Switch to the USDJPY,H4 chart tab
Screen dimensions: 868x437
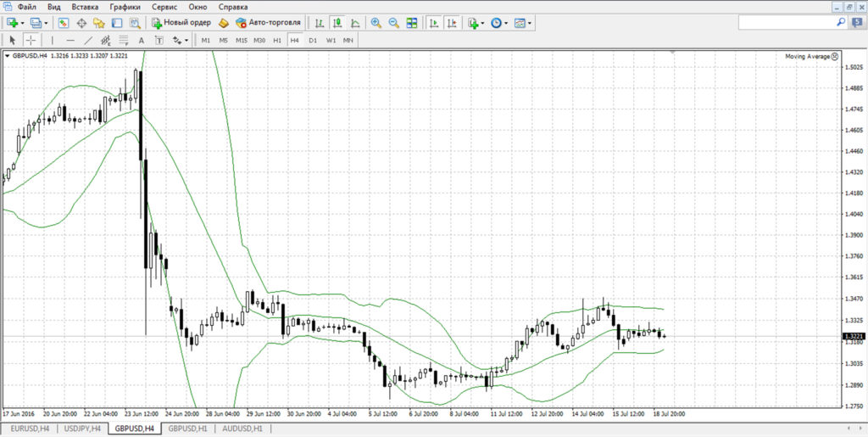point(82,429)
